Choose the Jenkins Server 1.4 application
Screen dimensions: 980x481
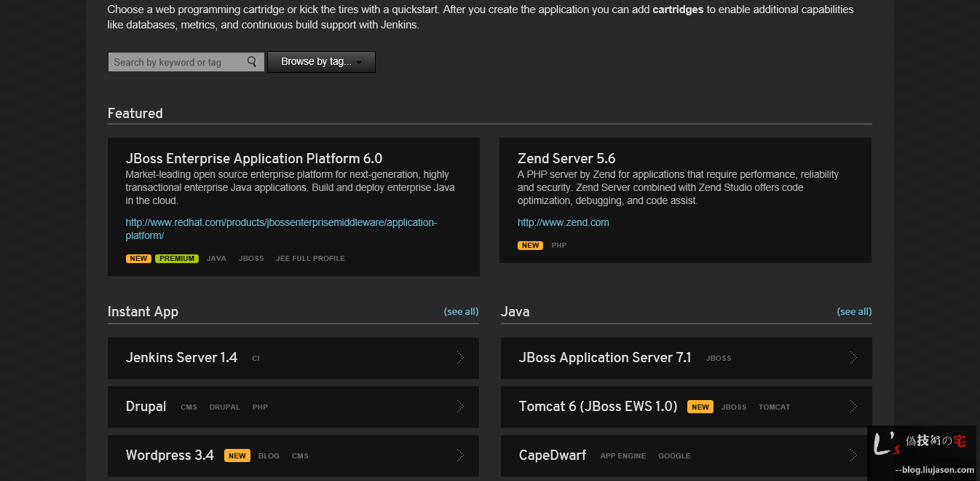(293, 358)
